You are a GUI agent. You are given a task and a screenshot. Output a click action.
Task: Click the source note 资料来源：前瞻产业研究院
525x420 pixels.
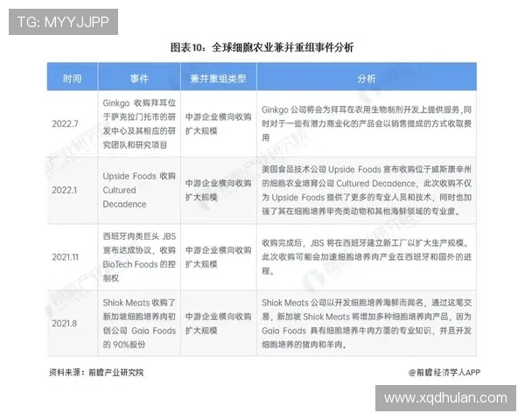(96, 373)
